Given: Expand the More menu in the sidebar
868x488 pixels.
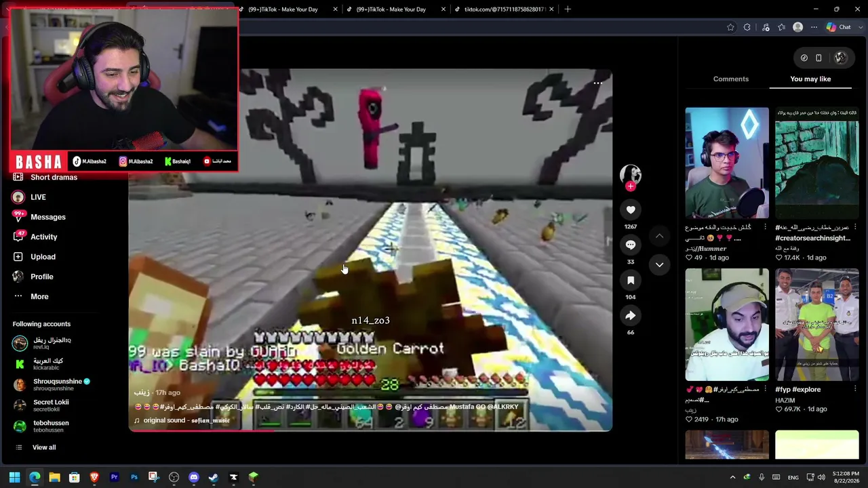Looking at the screenshot, I should (x=39, y=297).
